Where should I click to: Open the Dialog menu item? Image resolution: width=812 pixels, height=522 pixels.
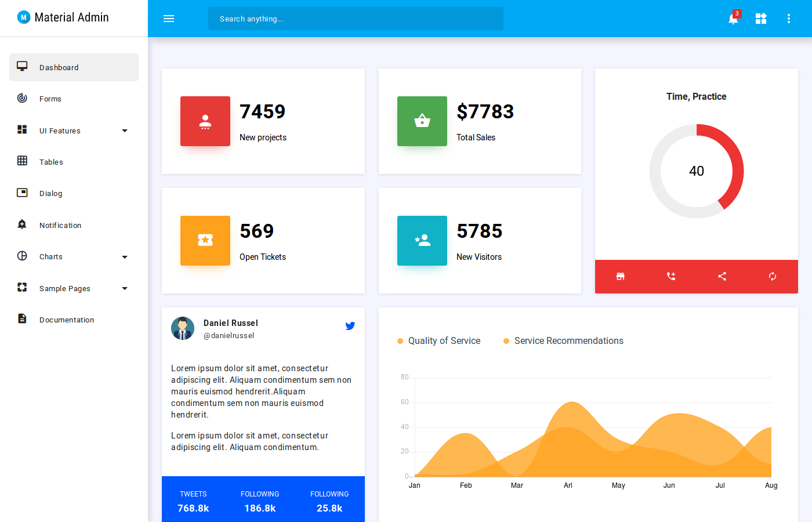tap(74, 193)
